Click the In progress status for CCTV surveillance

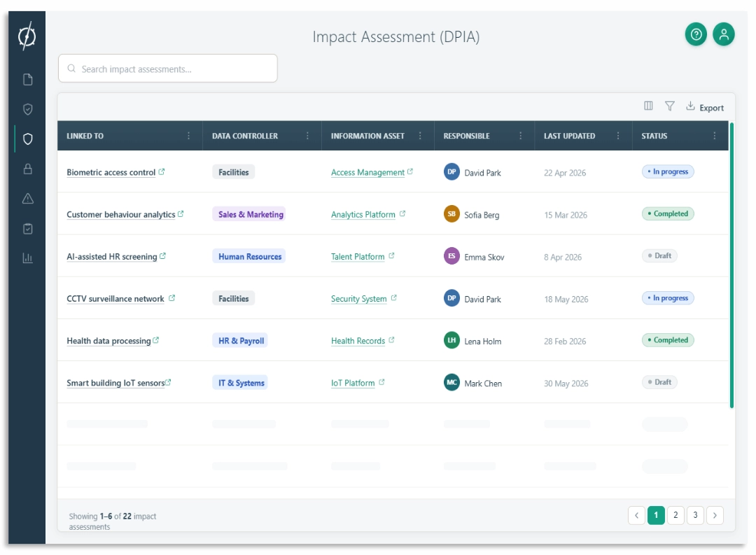point(668,298)
